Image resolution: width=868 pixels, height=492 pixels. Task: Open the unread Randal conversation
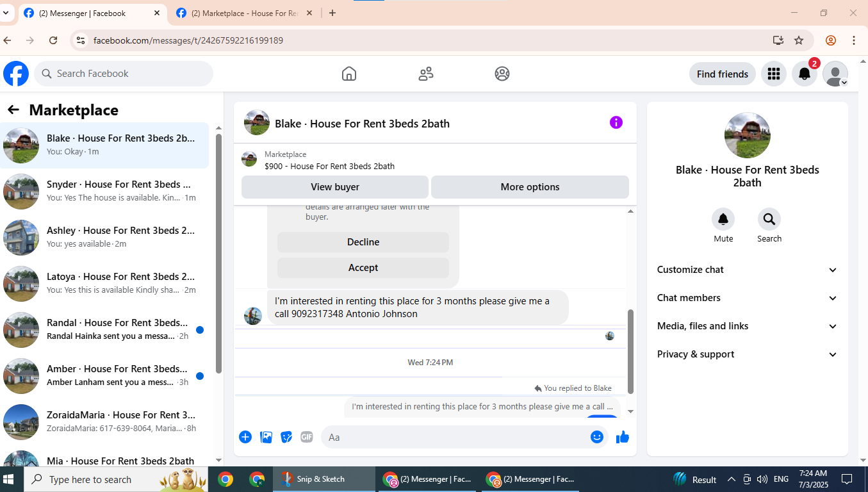[104, 329]
